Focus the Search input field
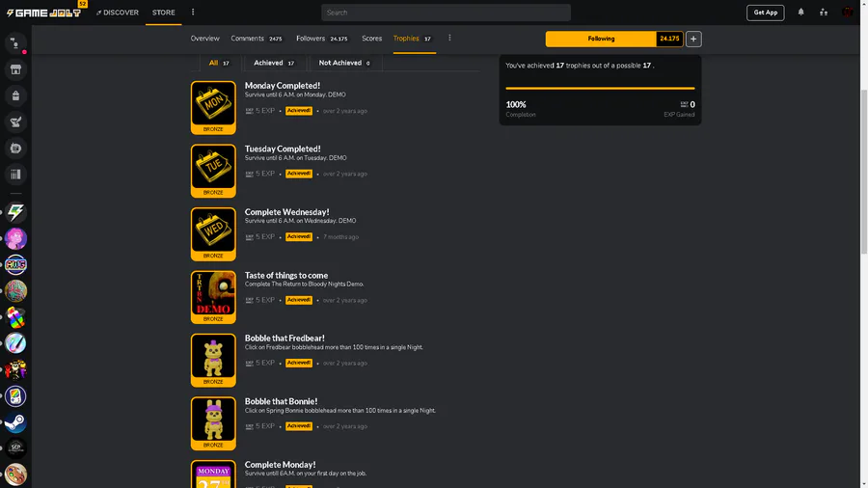This screenshot has width=868, height=488. coord(446,13)
